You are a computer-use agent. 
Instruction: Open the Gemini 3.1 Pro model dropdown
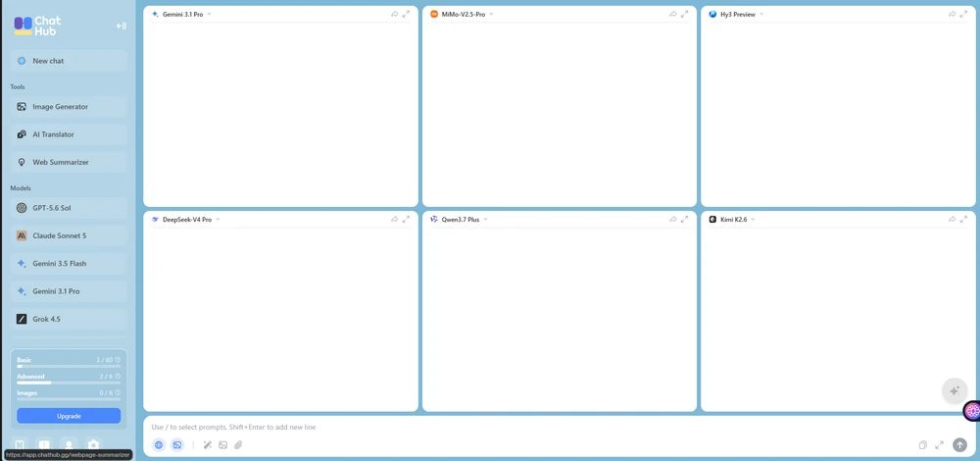(210, 14)
